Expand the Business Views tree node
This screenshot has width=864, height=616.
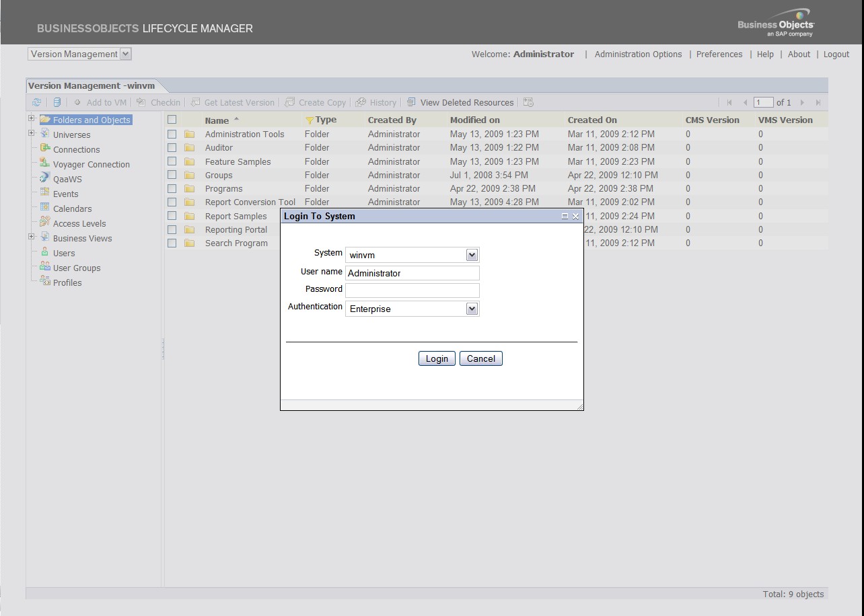tap(31, 237)
